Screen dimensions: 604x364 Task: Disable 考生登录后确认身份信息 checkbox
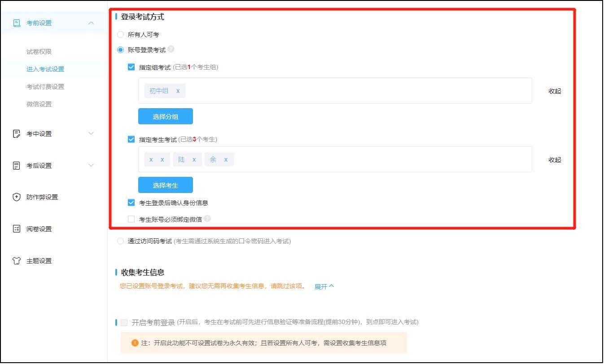(131, 203)
